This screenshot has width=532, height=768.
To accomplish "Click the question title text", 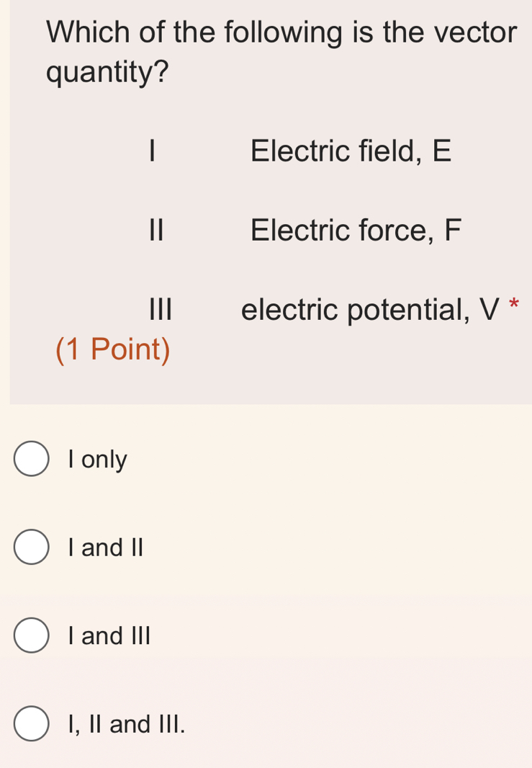I will (x=281, y=50).
